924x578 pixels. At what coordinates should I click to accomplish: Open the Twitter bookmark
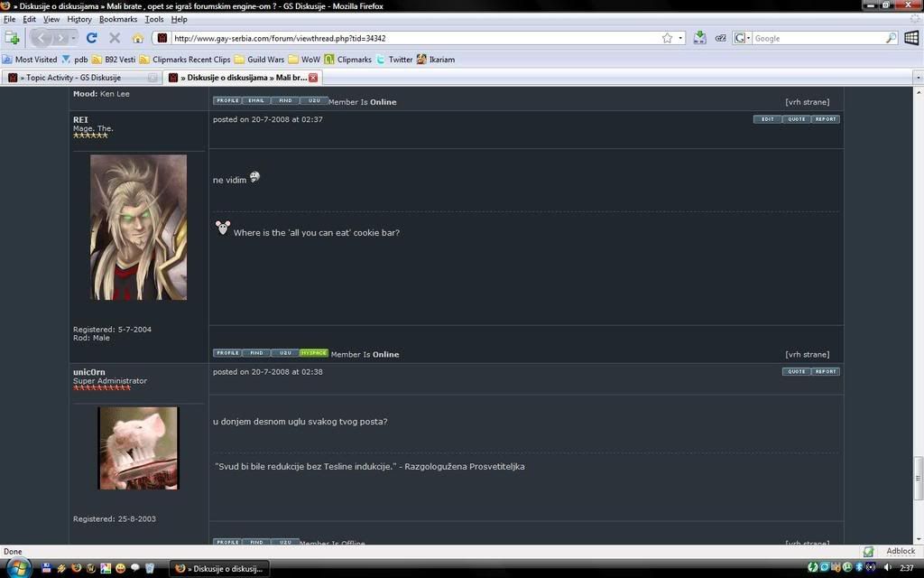[x=394, y=60]
